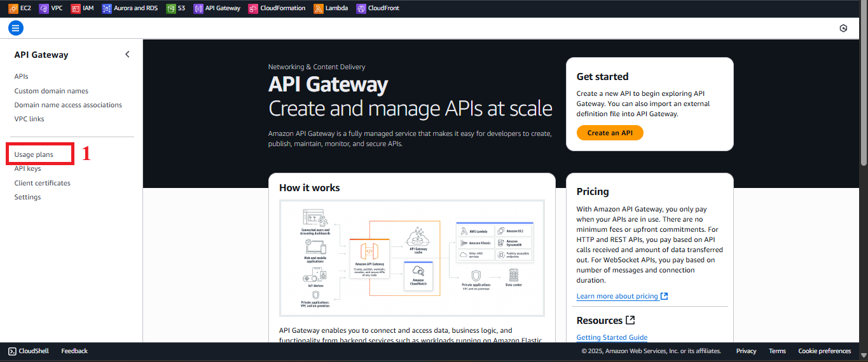Open the S3 service shortcut
The height and width of the screenshot is (362, 868).
(176, 8)
